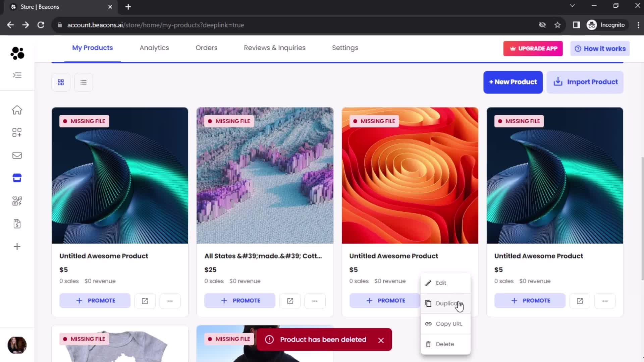Expand the Orders navigation tab
The height and width of the screenshot is (362, 644).
pyautogui.click(x=207, y=48)
